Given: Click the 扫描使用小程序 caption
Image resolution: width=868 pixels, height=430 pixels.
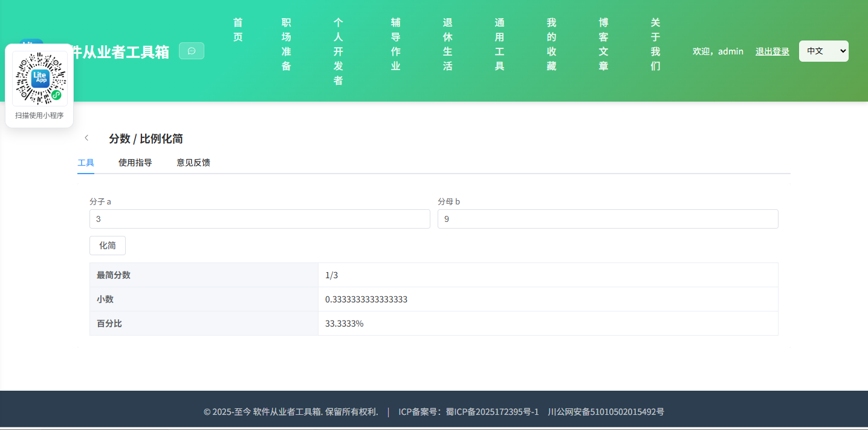Looking at the screenshot, I should point(39,116).
